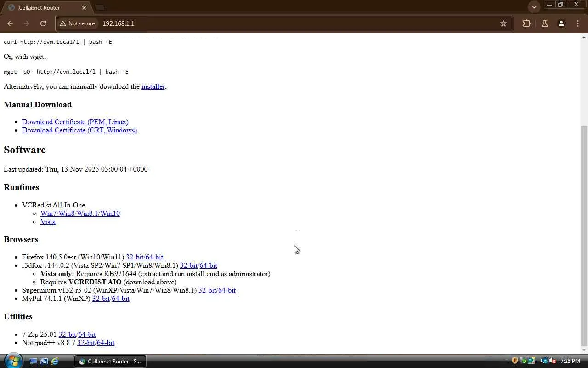This screenshot has height=368, width=588.
Task: Open the three-dot browser menu
Action: (578, 23)
